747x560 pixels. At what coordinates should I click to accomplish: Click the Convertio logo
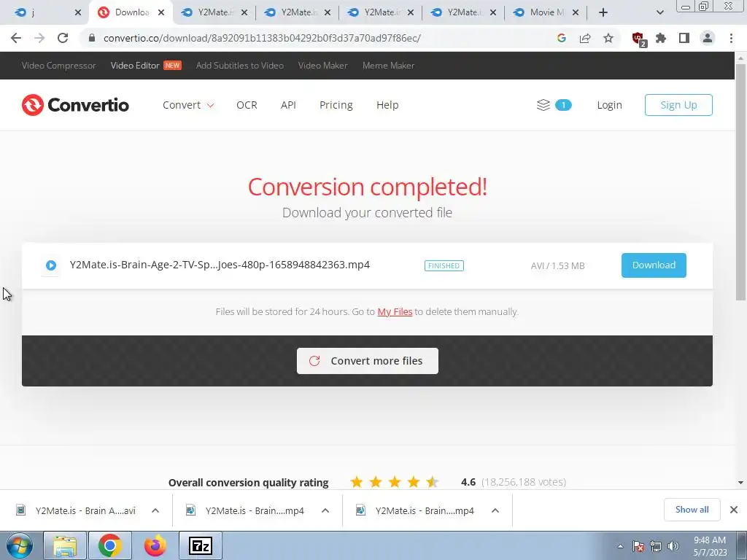(75, 105)
